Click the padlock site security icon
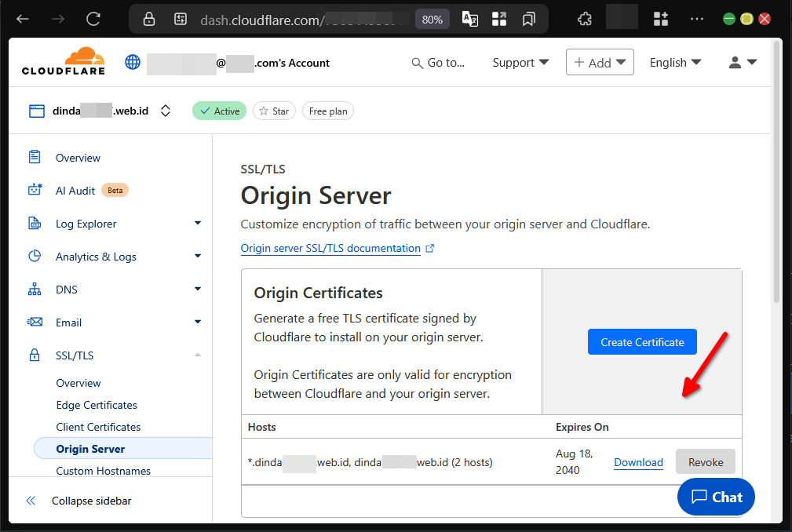Image resolution: width=792 pixels, height=532 pixels. click(x=148, y=19)
